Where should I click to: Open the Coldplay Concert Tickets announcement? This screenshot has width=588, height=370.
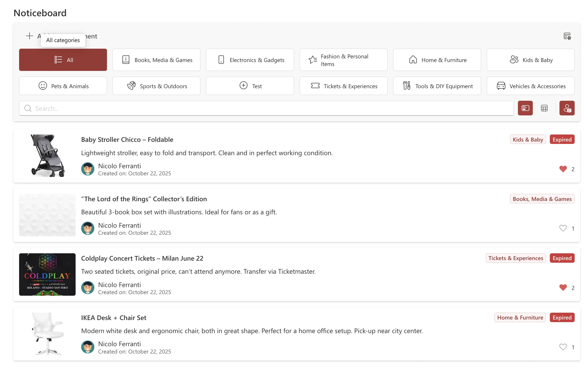142,258
